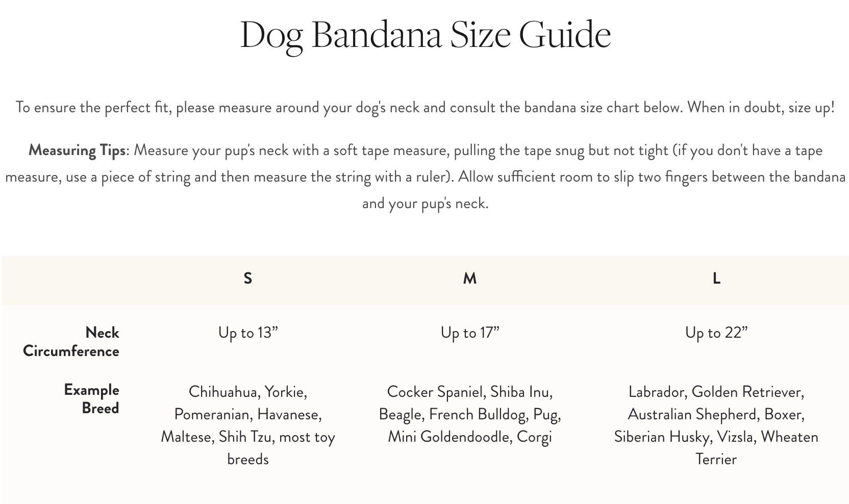
Task: Click the M size column header
Action: tap(469, 279)
